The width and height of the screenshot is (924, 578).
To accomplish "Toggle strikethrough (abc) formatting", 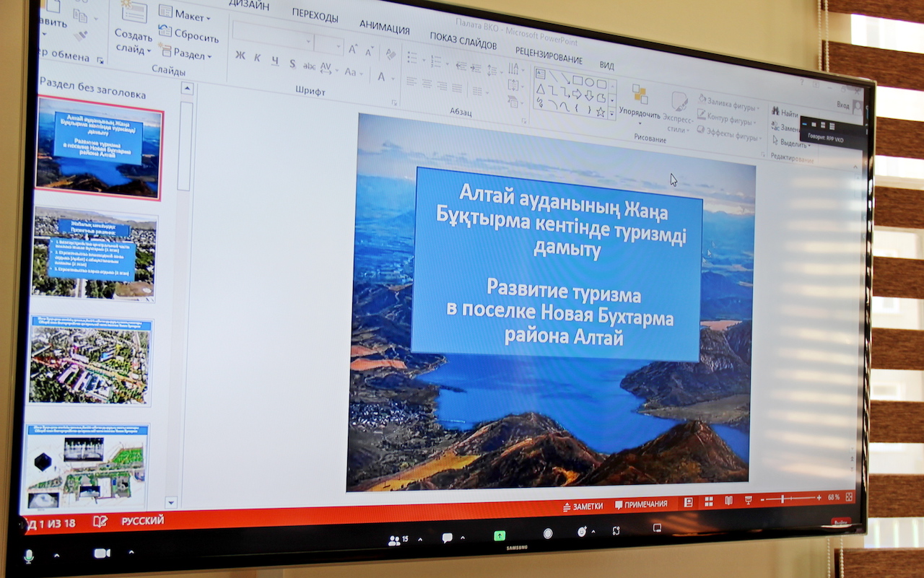I will 309,66.
